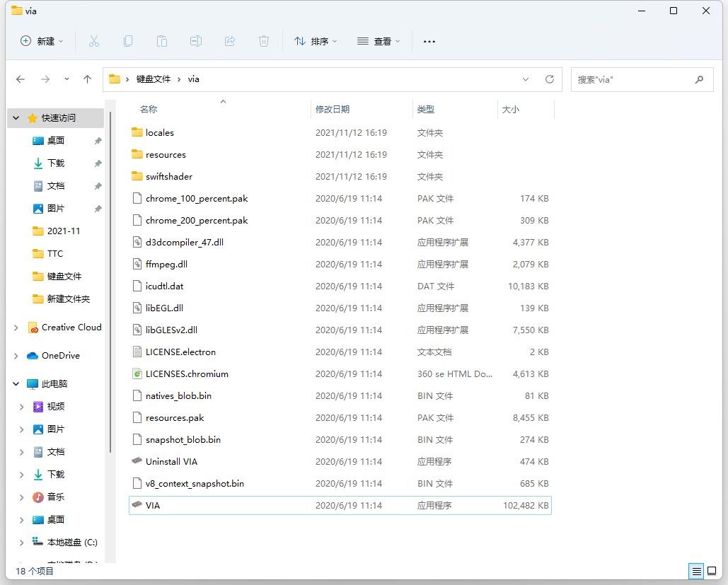
Task: Click the Copy icon in toolbar
Action: pyautogui.click(x=128, y=41)
